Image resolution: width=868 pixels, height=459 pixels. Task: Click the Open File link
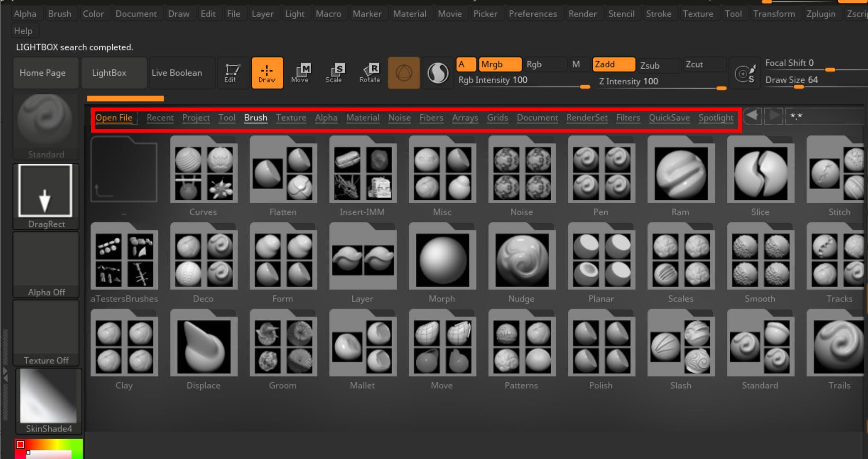point(114,117)
